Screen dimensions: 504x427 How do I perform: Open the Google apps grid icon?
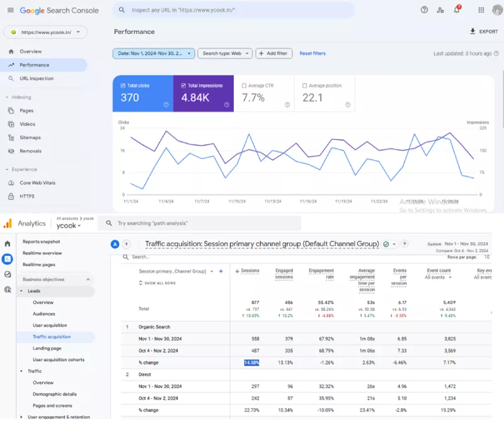[x=481, y=10]
